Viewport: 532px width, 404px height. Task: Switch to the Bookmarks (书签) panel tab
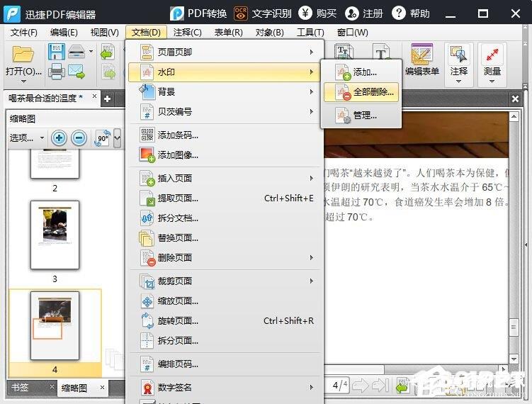20,387
